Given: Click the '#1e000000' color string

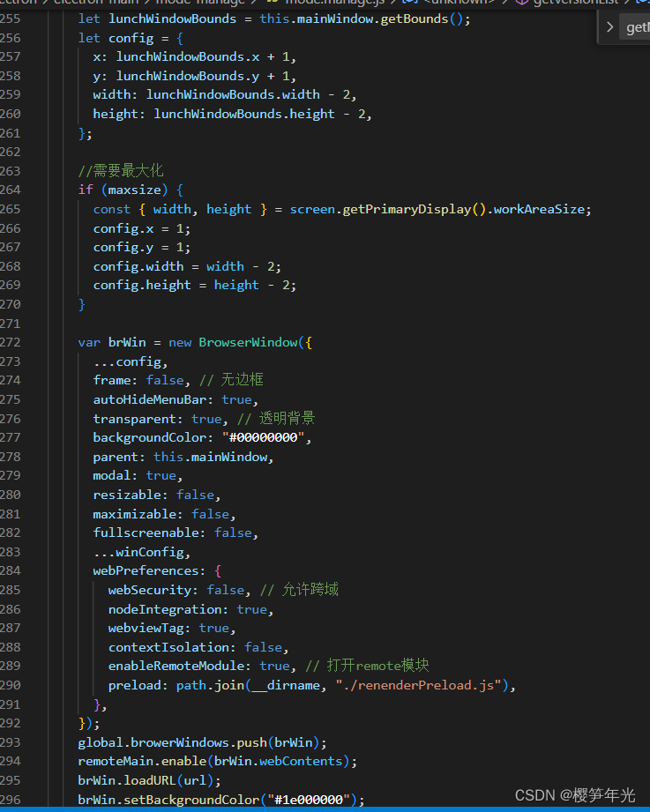Looking at the screenshot, I should click(309, 800).
